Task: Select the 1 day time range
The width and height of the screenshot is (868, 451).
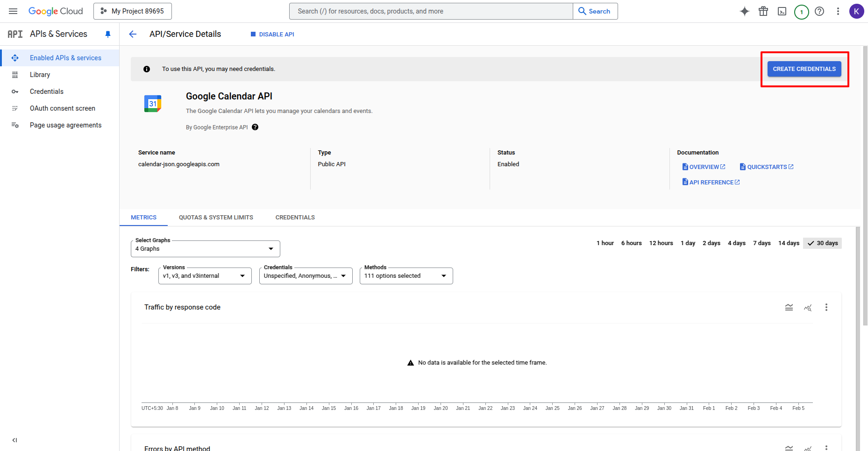Action: [x=688, y=243]
